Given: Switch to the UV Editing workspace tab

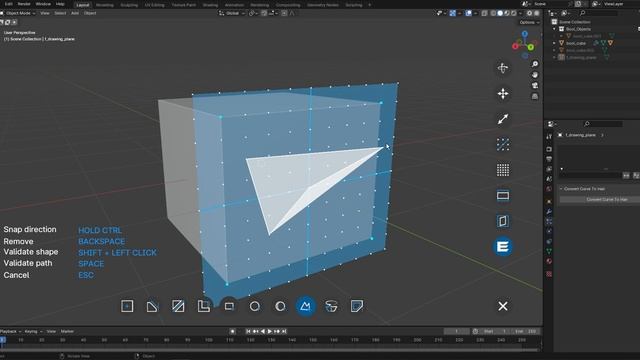Looking at the screenshot, I should click(x=155, y=5).
